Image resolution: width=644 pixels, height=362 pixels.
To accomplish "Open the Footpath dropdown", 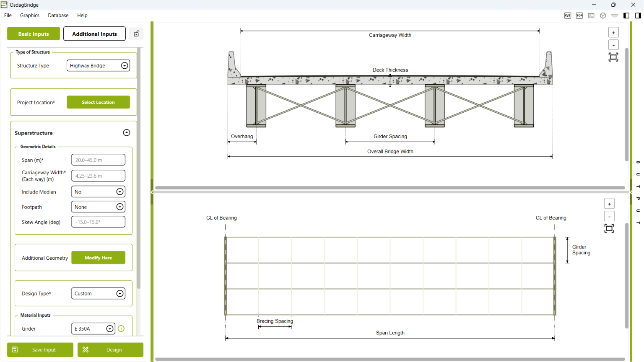I will (x=98, y=207).
